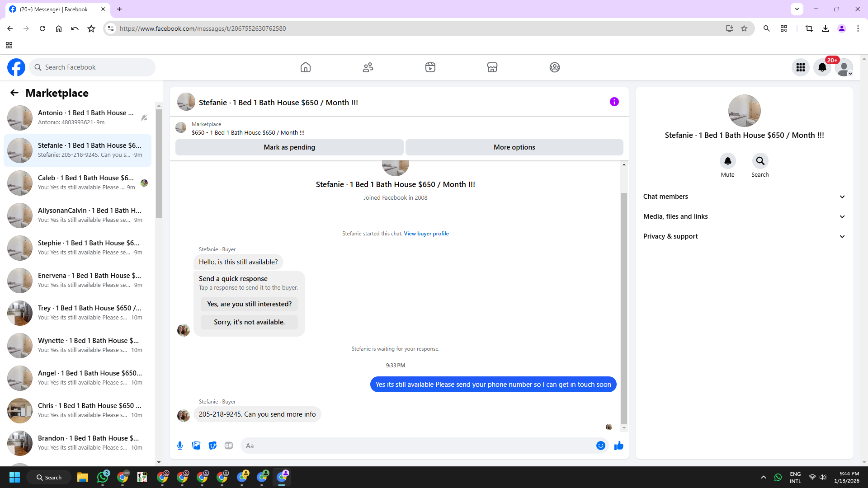Open File Explorer from the taskbar
The image size is (868, 488).
click(82, 477)
